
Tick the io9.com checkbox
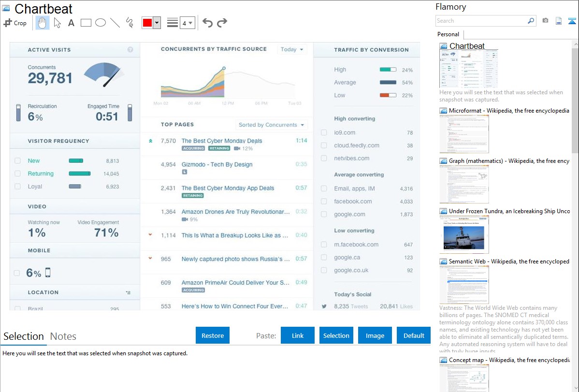(324, 132)
